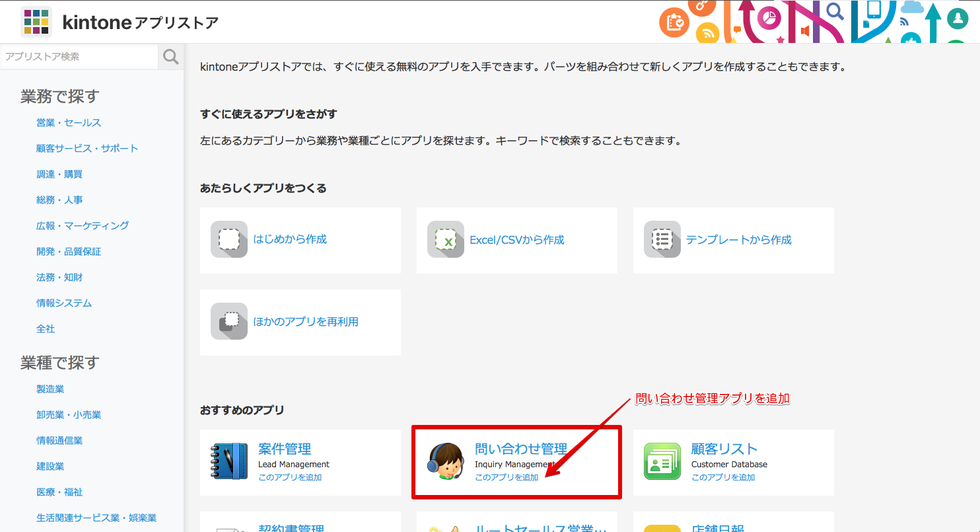Click the Lead Management subtitle

pos(294,465)
